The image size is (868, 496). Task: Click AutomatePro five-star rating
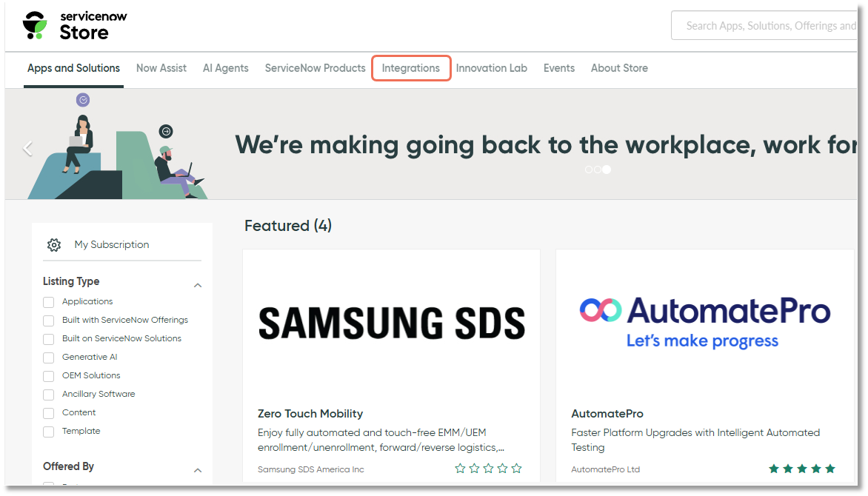point(801,469)
